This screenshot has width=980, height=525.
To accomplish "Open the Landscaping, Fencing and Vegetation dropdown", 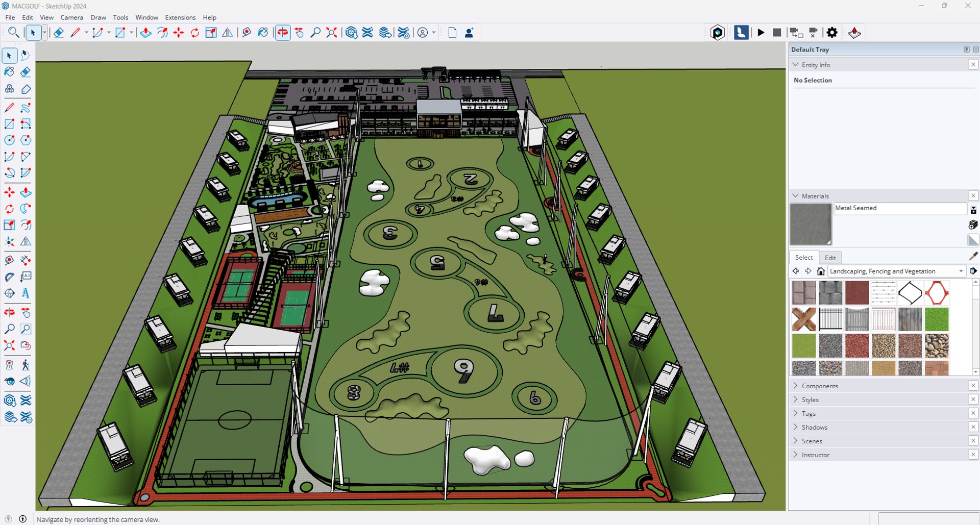I will (897, 271).
